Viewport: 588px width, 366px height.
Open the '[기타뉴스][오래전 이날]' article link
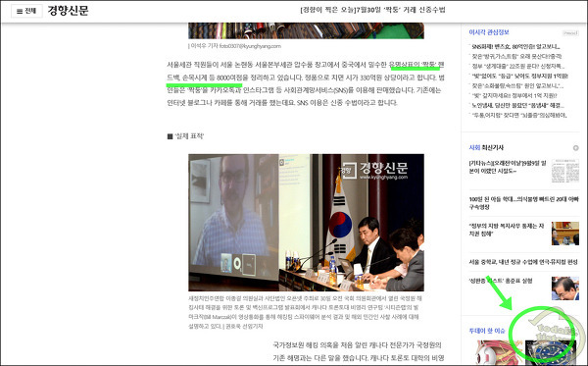(x=508, y=167)
